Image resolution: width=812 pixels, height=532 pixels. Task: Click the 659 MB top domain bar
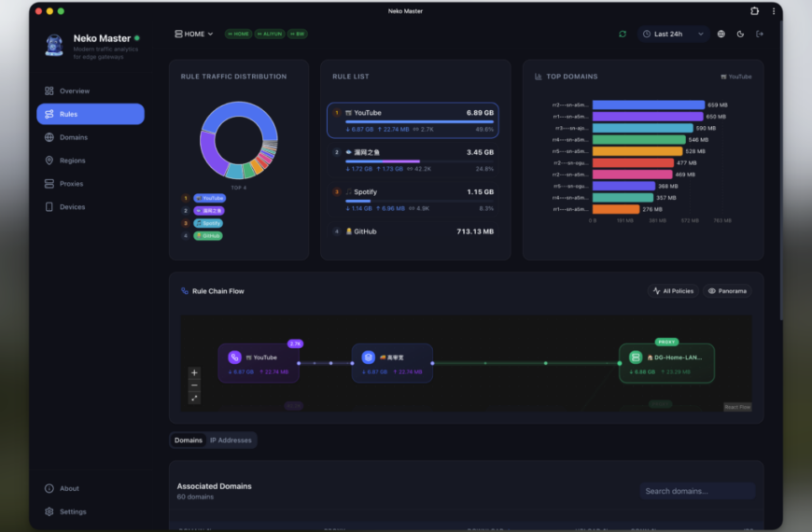click(x=649, y=105)
